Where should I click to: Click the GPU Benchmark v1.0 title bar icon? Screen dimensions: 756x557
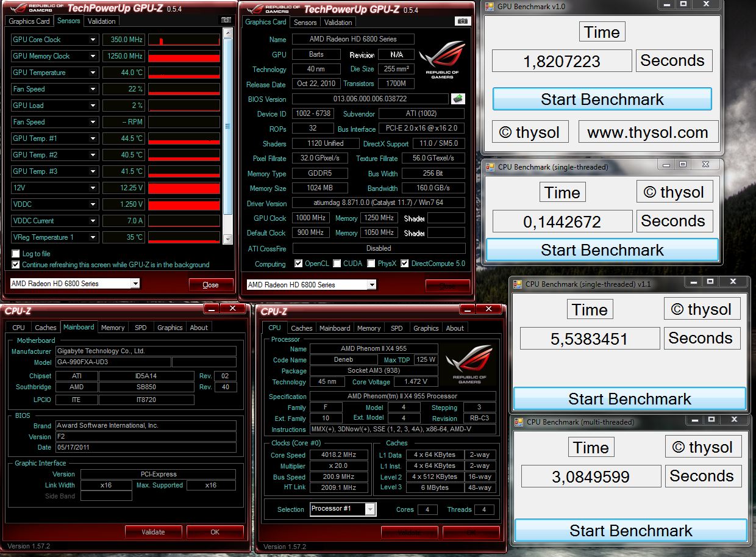[489, 6]
